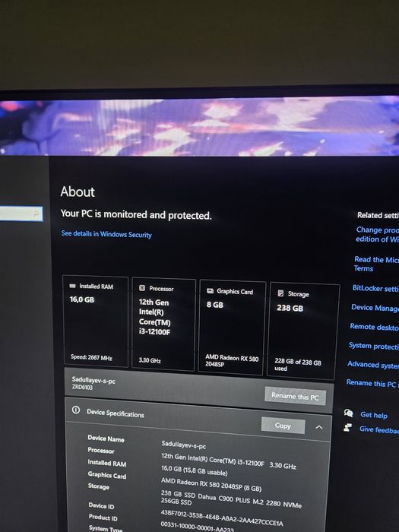The image size is (399, 532).
Task: Select the Installed RAM 16,0 GB card
Action: 95,321
